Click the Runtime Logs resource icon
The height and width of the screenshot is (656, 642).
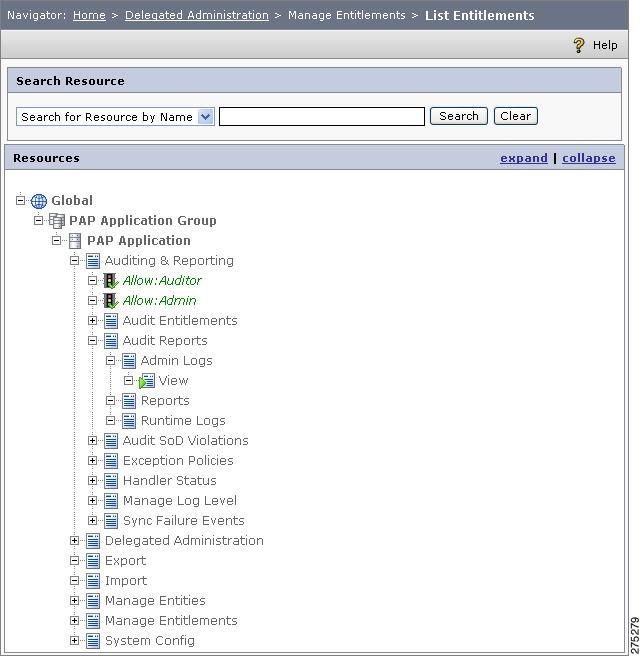coord(129,421)
